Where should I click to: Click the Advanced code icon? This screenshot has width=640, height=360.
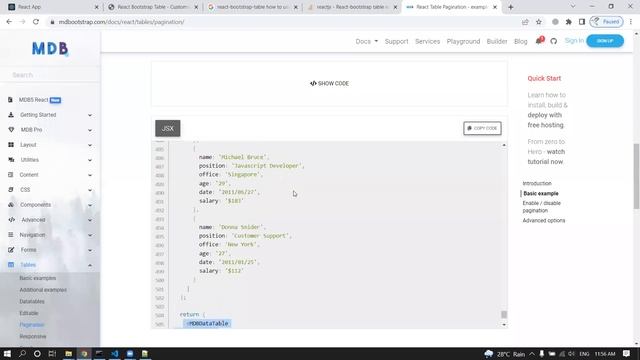click(11, 220)
